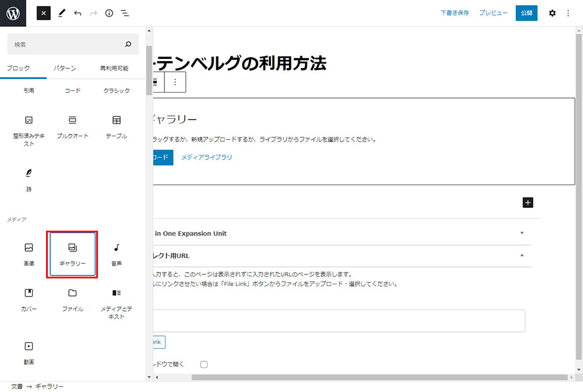
Task: Expand the All in One Expansion Unit panel
Action: (522, 233)
